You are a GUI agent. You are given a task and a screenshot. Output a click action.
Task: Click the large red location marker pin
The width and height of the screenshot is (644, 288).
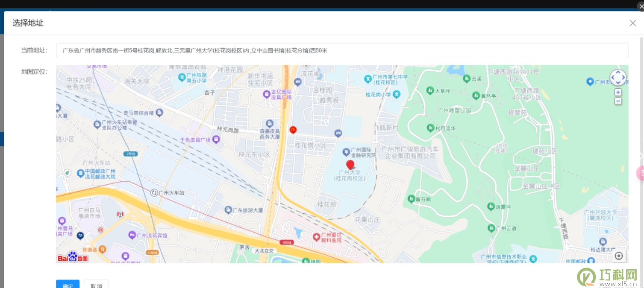350,165
